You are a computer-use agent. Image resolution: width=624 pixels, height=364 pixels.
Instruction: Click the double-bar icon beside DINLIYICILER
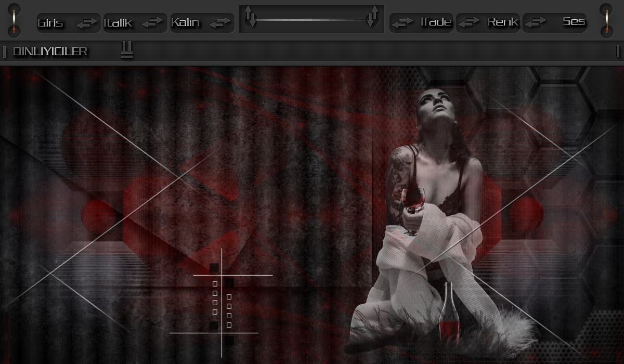point(127,50)
